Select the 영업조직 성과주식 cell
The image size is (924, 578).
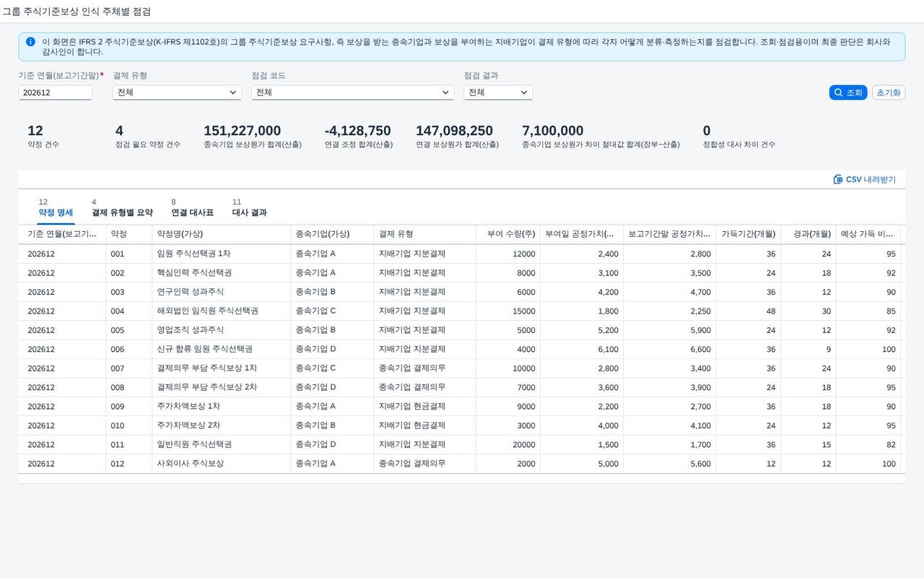221,330
